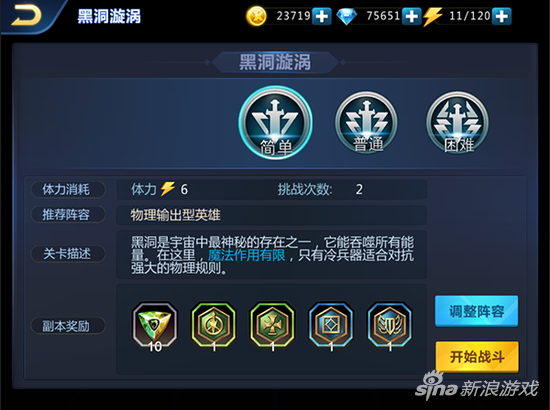View the blue winged shield badge reward
This screenshot has height=410, width=550.
pos(390,325)
